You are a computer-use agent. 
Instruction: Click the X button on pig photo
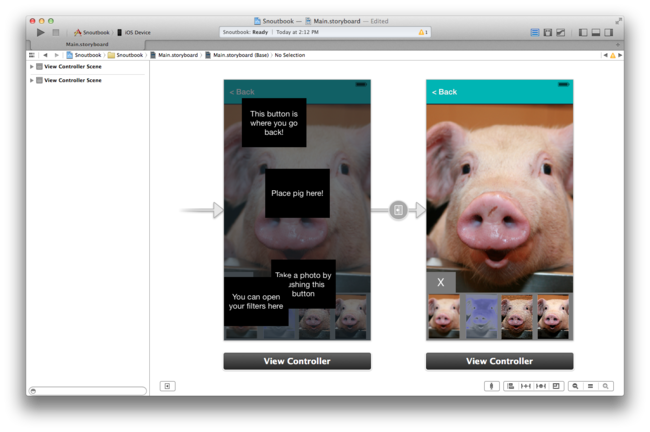tap(441, 283)
